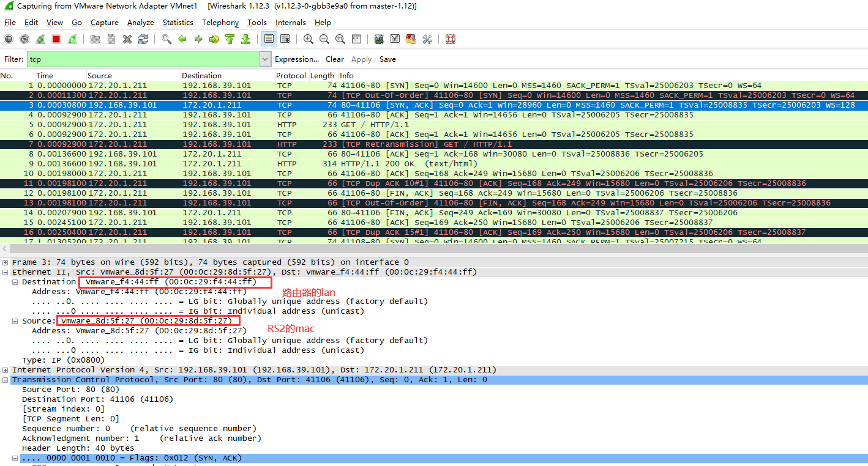Collapse the Ethernet Source subtree
868x466 pixels.
15,321
